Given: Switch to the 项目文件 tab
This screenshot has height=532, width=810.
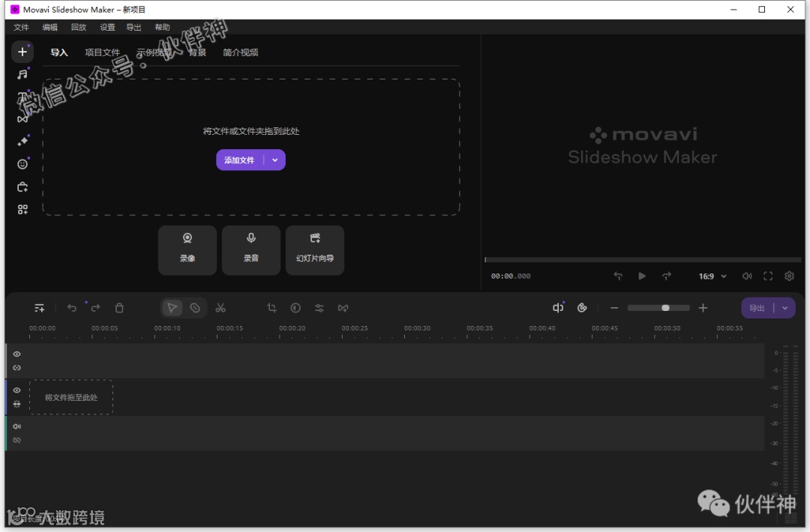Looking at the screenshot, I should tap(102, 52).
